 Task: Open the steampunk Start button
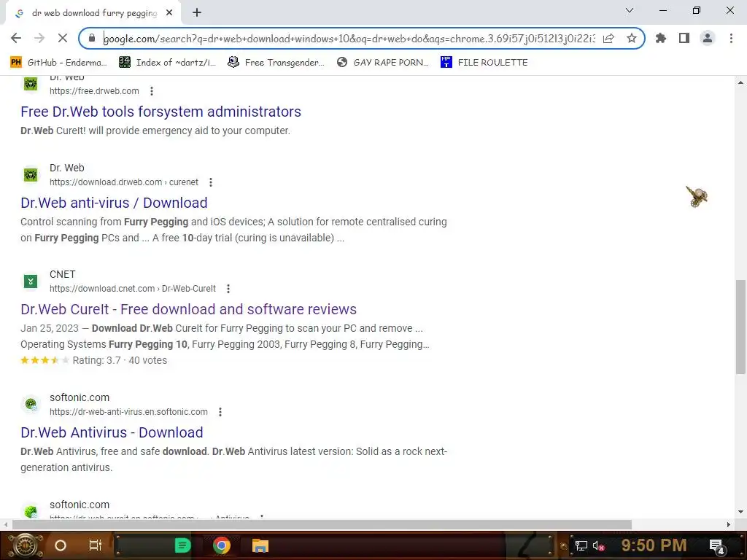point(25,545)
